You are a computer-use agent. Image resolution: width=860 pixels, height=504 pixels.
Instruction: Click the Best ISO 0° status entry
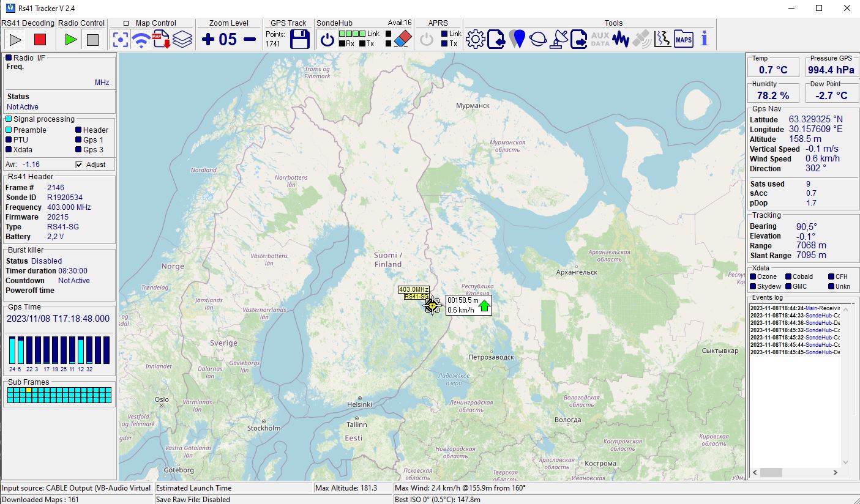(x=438, y=499)
